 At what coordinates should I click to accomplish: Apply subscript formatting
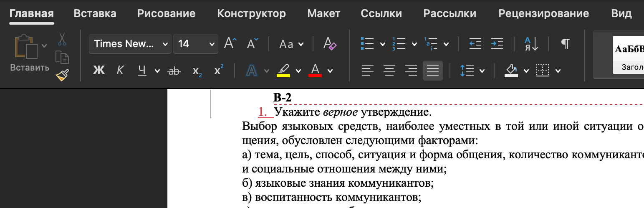coord(197,71)
